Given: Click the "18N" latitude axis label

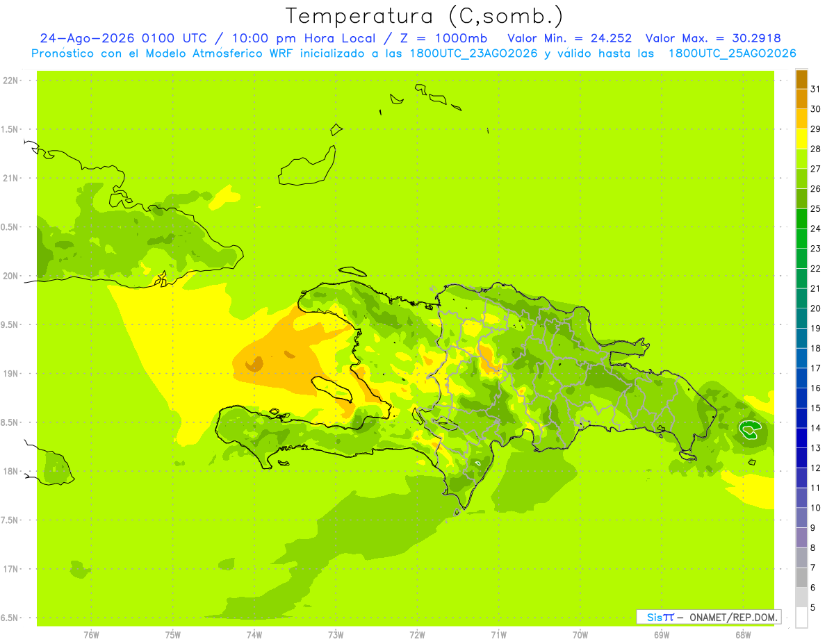Looking at the screenshot, I should point(11,471).
